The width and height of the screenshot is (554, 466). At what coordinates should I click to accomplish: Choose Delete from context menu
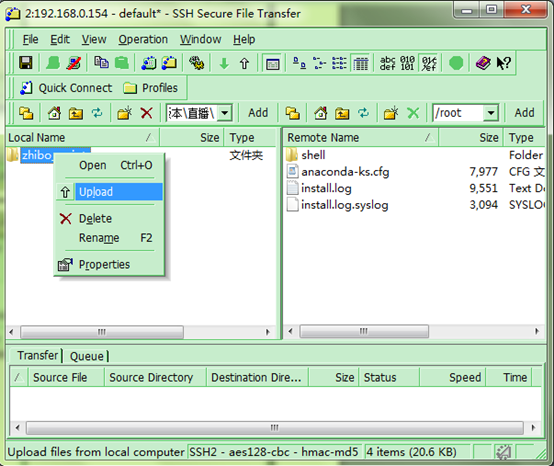tap(109, 219)
